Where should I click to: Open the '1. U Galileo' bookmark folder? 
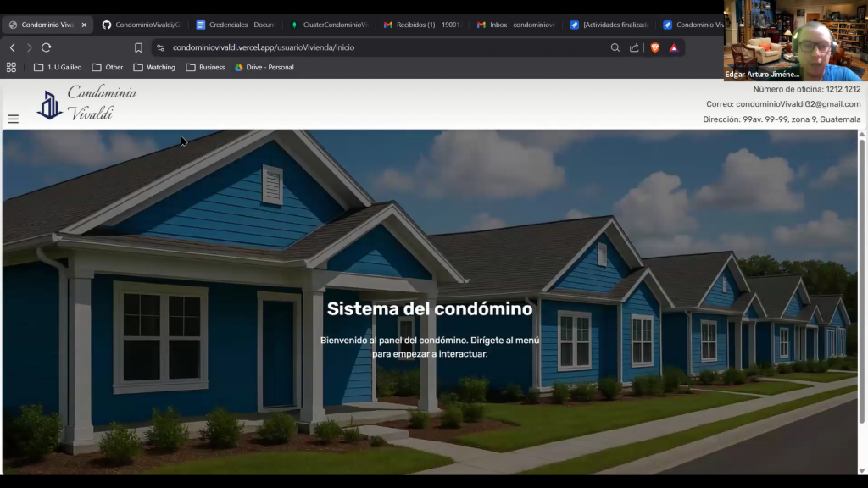click(57, 67)
